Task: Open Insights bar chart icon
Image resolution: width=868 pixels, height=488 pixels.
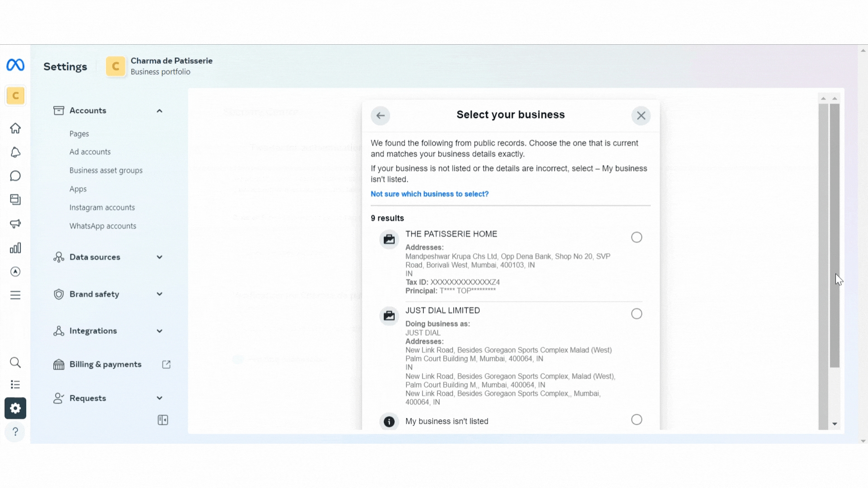Action: [x=15, y=248]
